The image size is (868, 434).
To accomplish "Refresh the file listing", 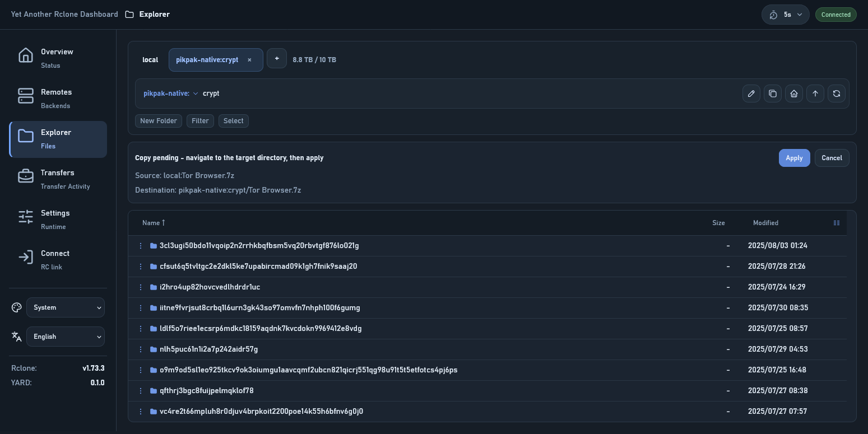I will 836,94.
